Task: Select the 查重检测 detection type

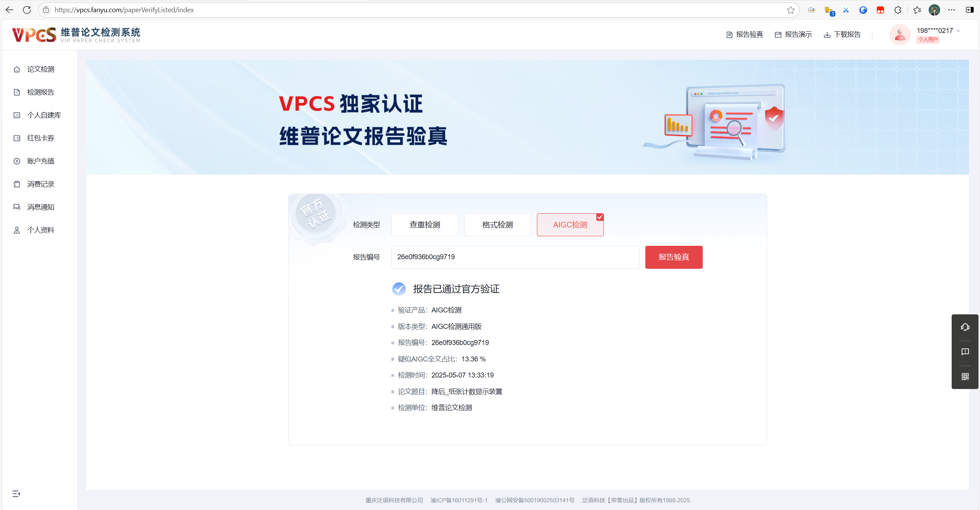Action: pos(424,225)
